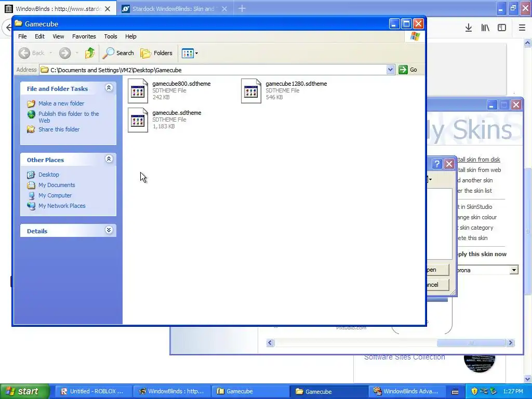Open the Tools menu
The width and height of the screenshot is (532, 399).
pos(110,36)
